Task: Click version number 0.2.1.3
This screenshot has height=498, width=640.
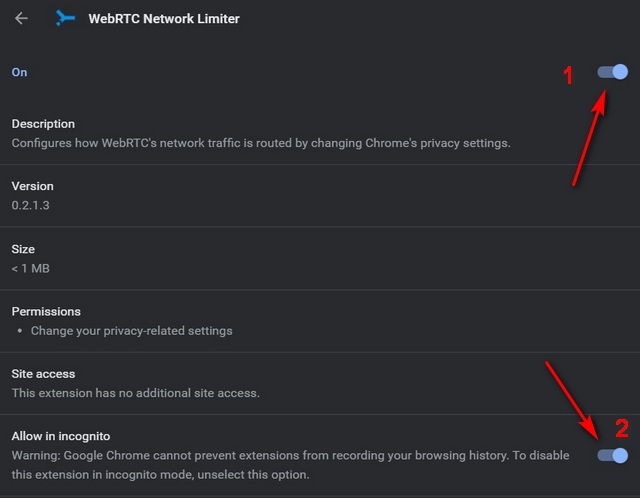Action: [30, 205]
